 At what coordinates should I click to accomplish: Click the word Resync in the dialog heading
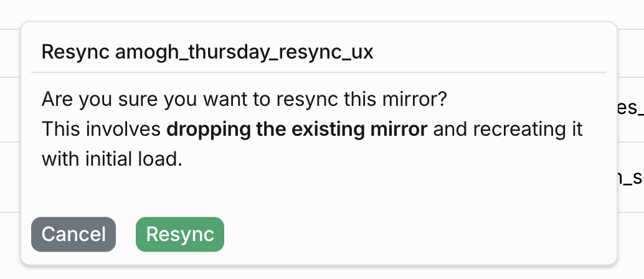75,52
